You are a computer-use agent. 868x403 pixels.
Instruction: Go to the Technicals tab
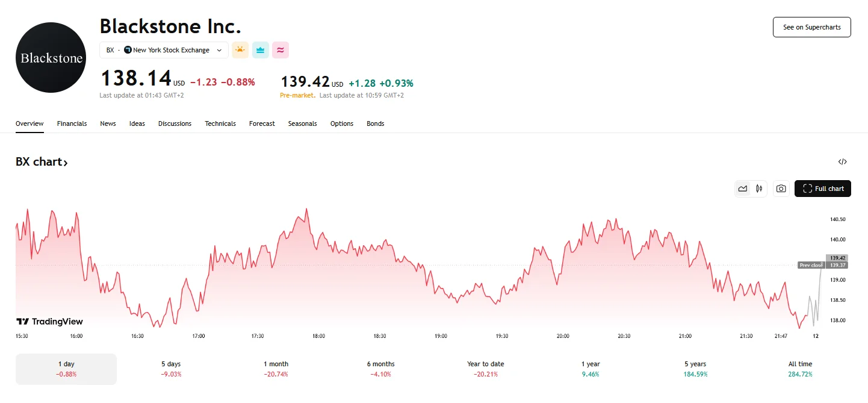pyautogui.click(x=220, y=123)
